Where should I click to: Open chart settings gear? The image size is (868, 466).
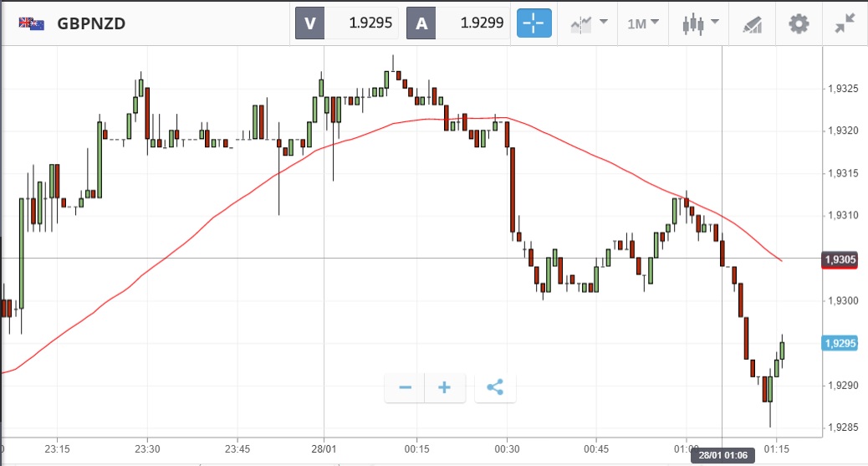click(799, 23)
